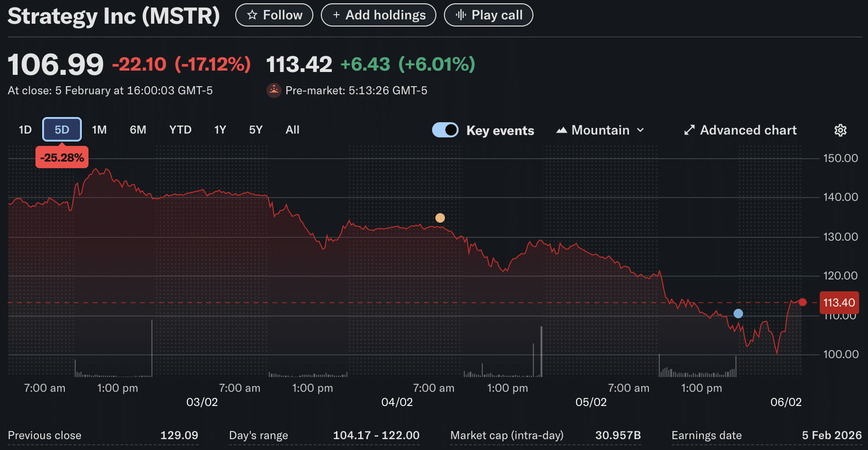Click the 113.40 price label
This screenshot has height=450, width=868.
tap(839, 303)
